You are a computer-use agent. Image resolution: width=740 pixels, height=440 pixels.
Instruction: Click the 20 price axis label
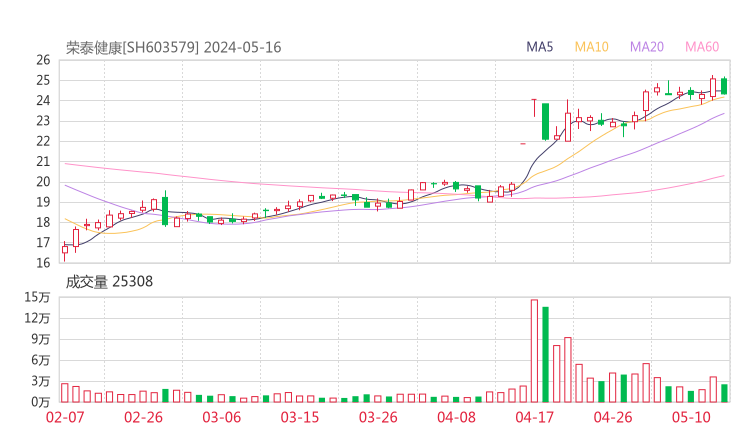click(43, 182)
